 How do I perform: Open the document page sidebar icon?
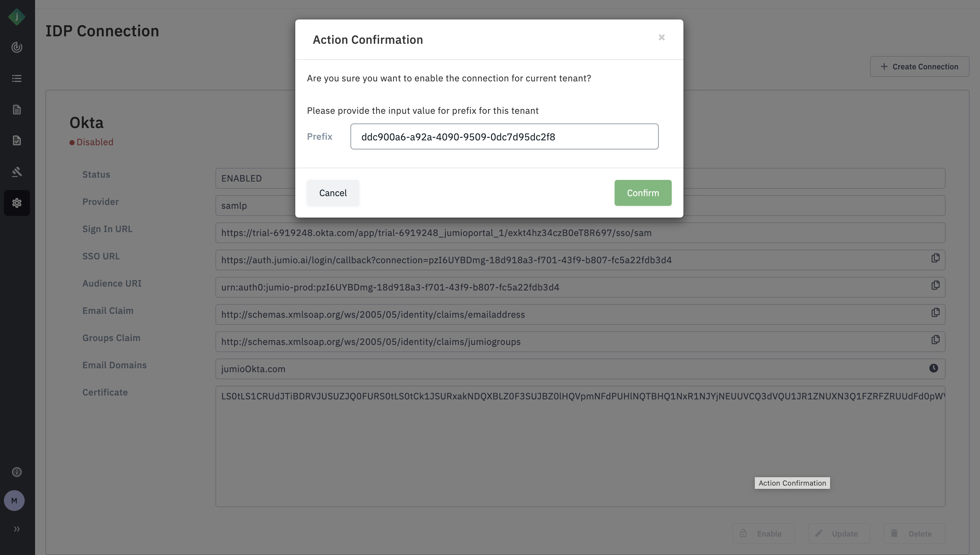[x=17, y=110]
